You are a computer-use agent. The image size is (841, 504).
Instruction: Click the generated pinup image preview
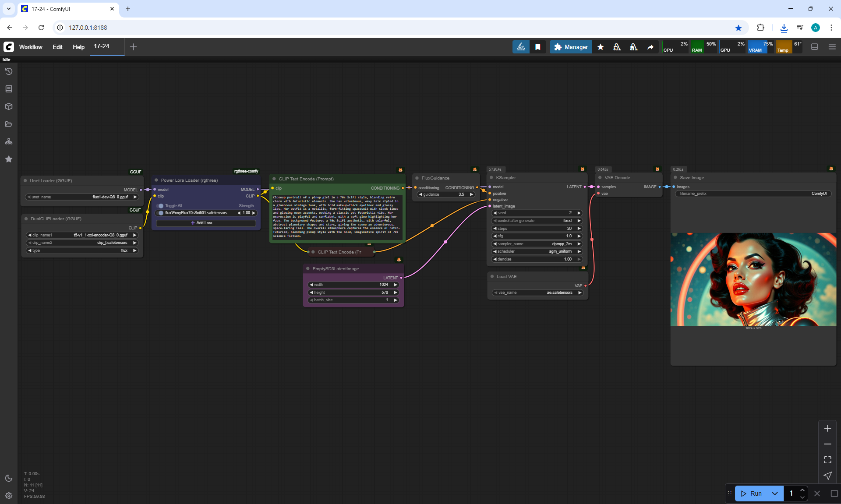pyautogui.click(x=753, y=279)
